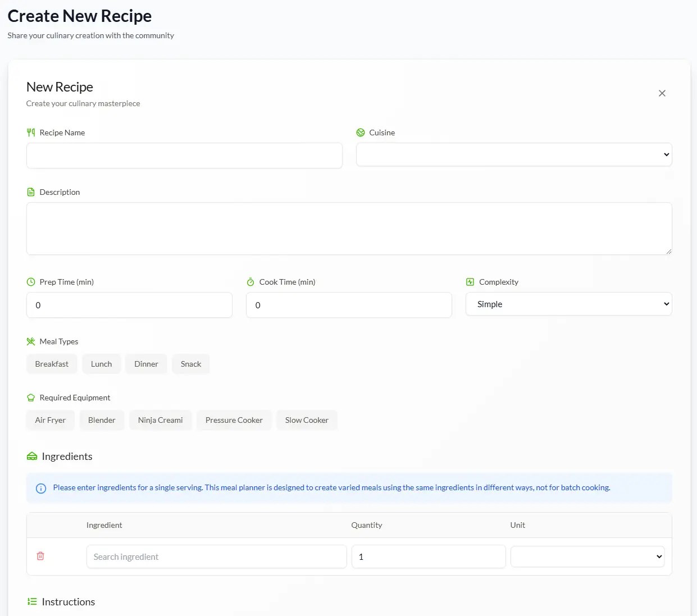Click the chef hat Required Equipment icon
The image size is (697, 616).
click(x=31, y=398)
